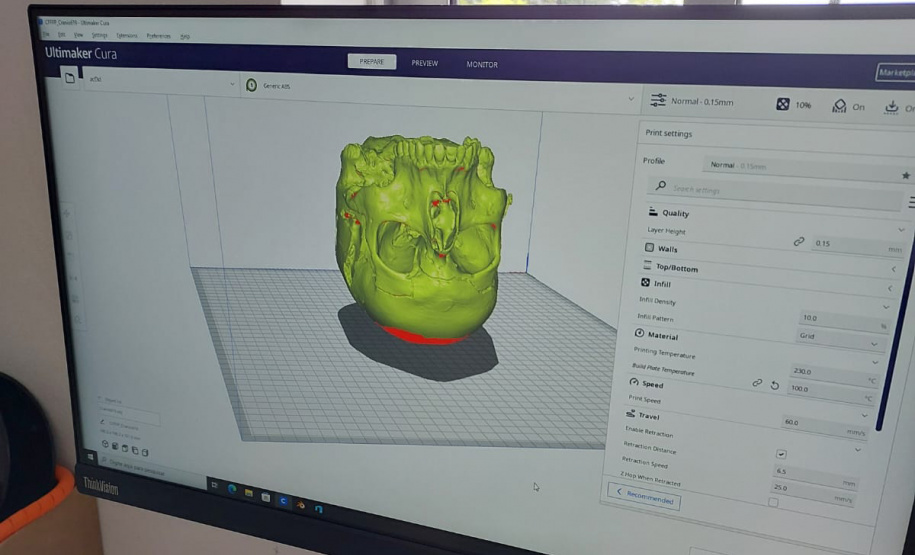Open the Settings menu
This screenshot has height=555, width=915.
[x=99, y=35]
